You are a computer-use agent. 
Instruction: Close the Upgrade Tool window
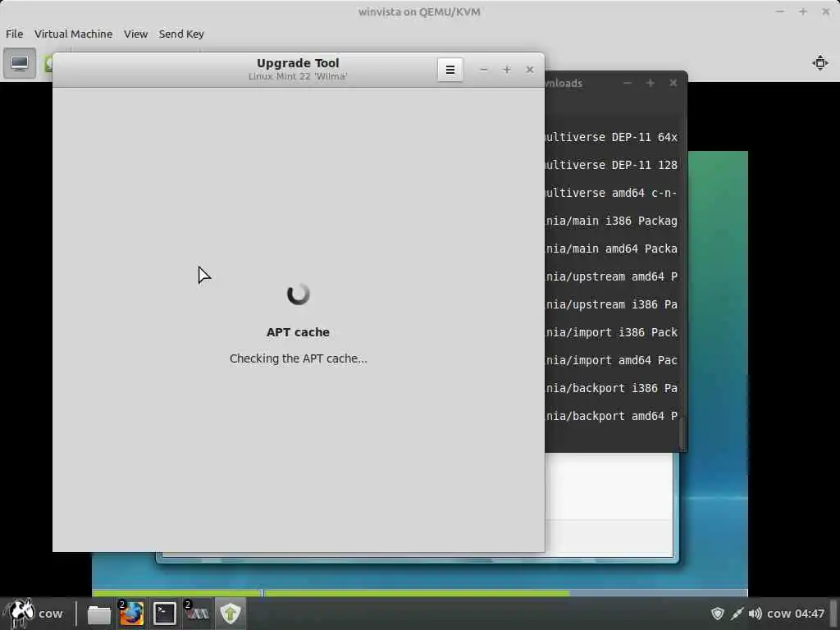click(x=530, y=70)
